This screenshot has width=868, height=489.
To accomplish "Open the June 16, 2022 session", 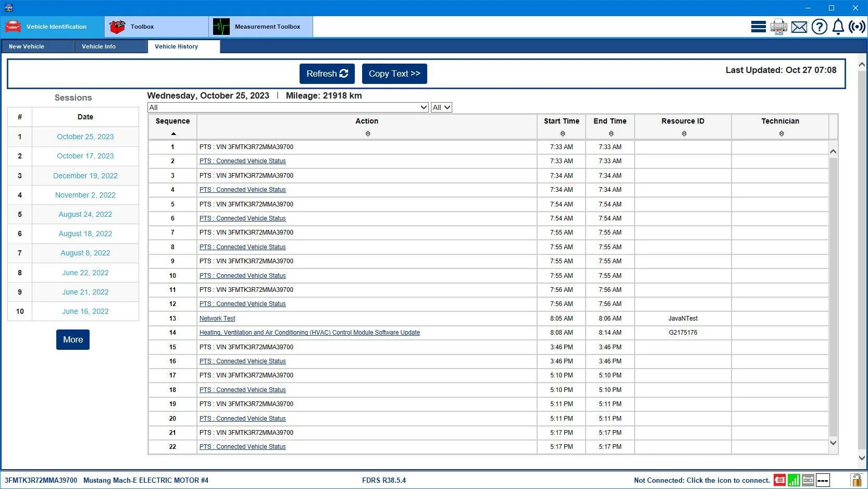I will tap(85, 311).
